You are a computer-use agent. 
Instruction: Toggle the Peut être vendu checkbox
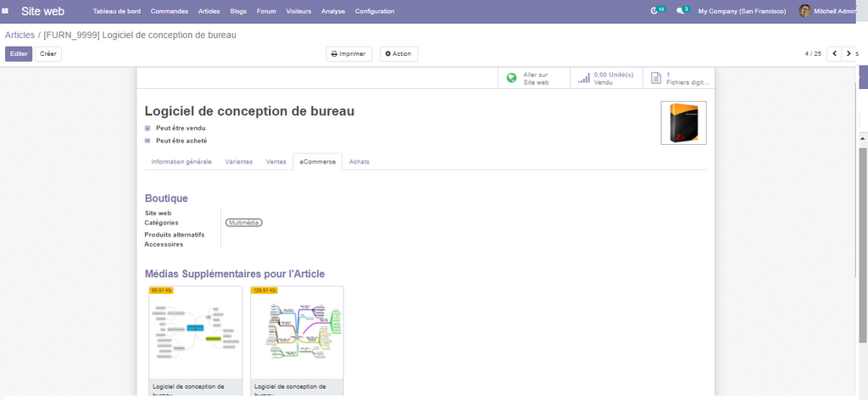pyautogui.click(x=147, y=128)
